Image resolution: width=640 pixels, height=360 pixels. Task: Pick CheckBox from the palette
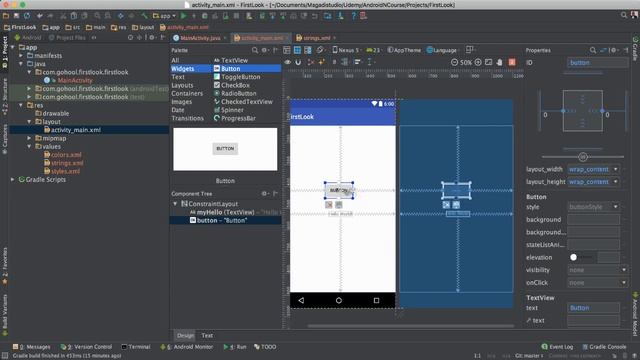click(x=231, y=85)
